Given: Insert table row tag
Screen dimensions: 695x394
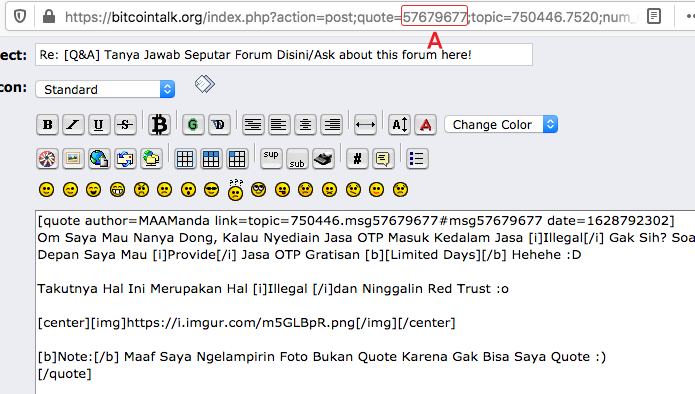Looking at the screenshot, I should click(211, 159).
